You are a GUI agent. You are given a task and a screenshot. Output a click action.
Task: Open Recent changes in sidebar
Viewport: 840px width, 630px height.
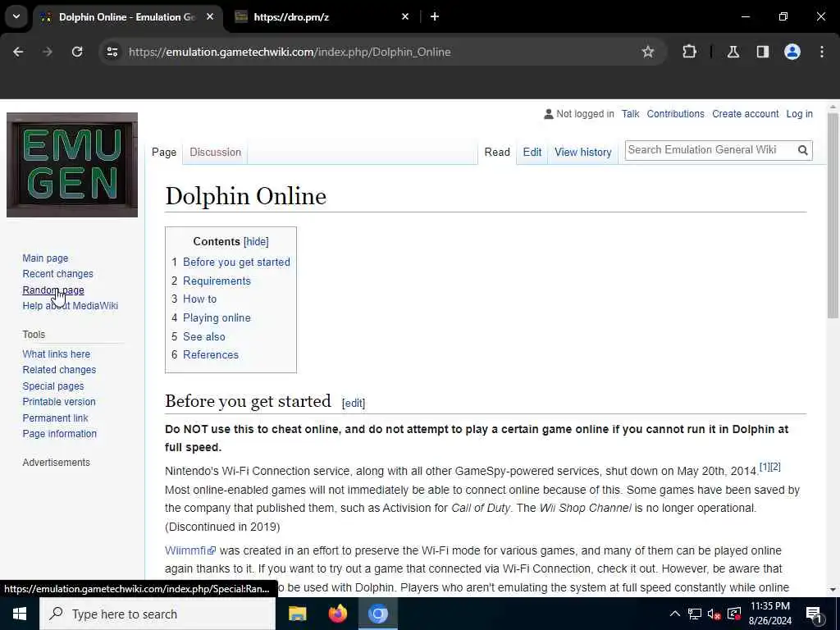pyautogui.click(x=58, y=274)
